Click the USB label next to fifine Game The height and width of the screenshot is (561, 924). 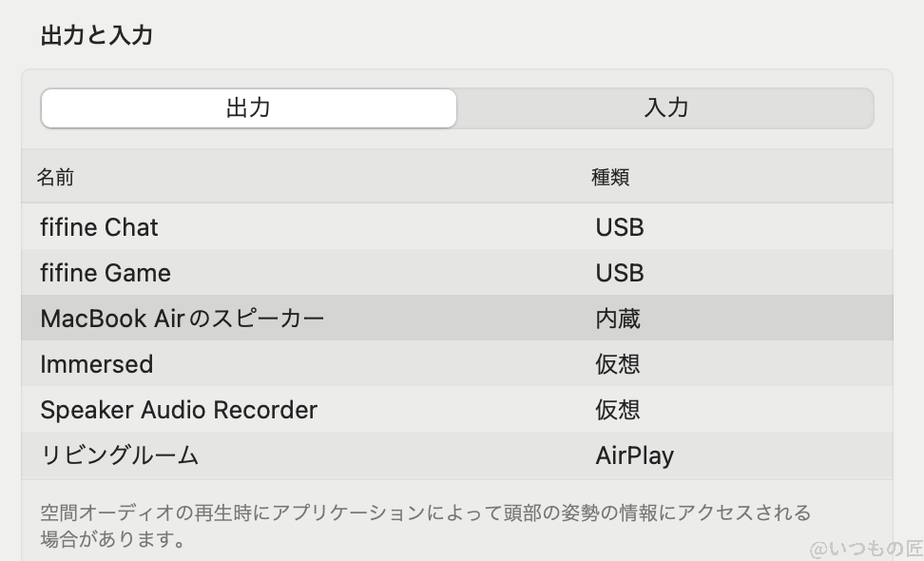(x=619, y=273)
